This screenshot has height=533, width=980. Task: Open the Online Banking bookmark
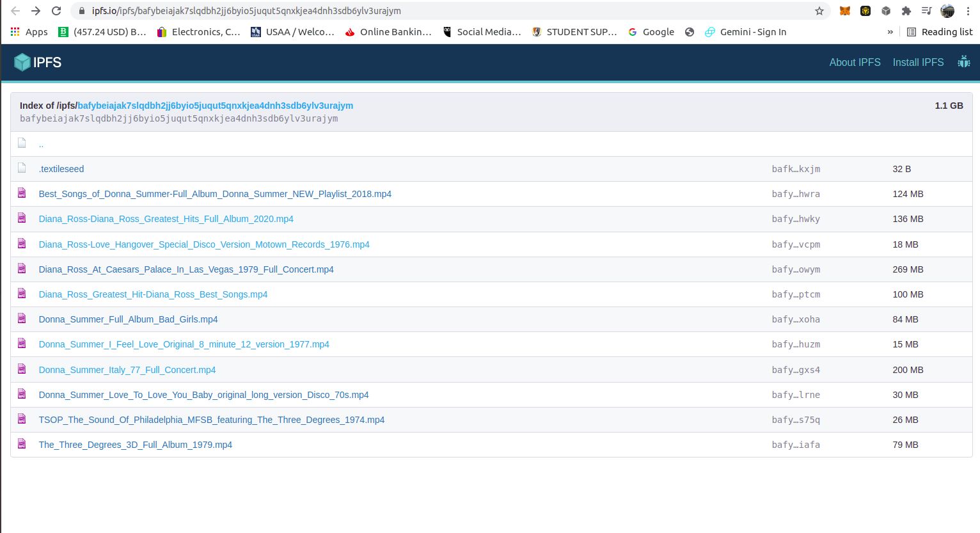coord(388,32)
